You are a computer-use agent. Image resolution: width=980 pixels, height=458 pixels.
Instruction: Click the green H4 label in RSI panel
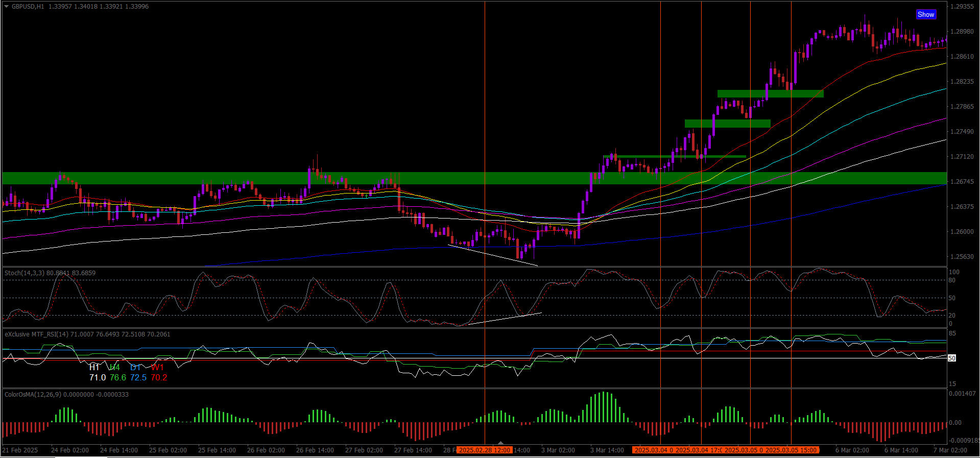115,367
